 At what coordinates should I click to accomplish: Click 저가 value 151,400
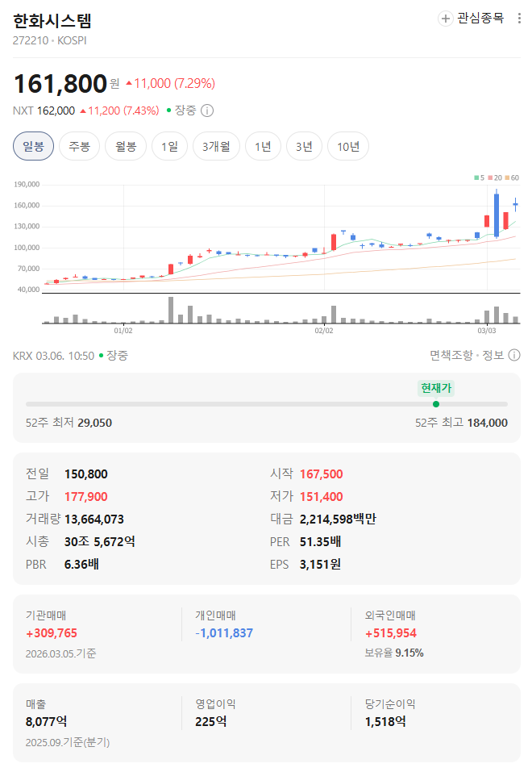[322, 497]
